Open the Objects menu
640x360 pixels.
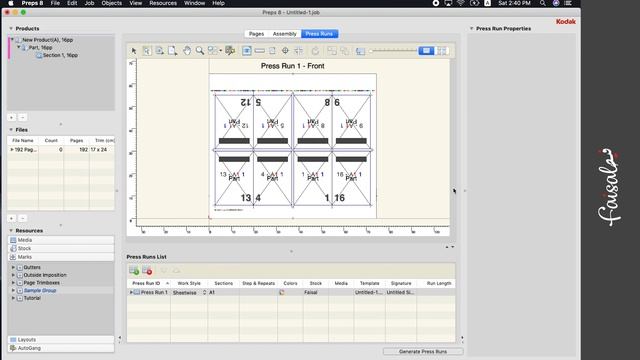tap(111, 3)
